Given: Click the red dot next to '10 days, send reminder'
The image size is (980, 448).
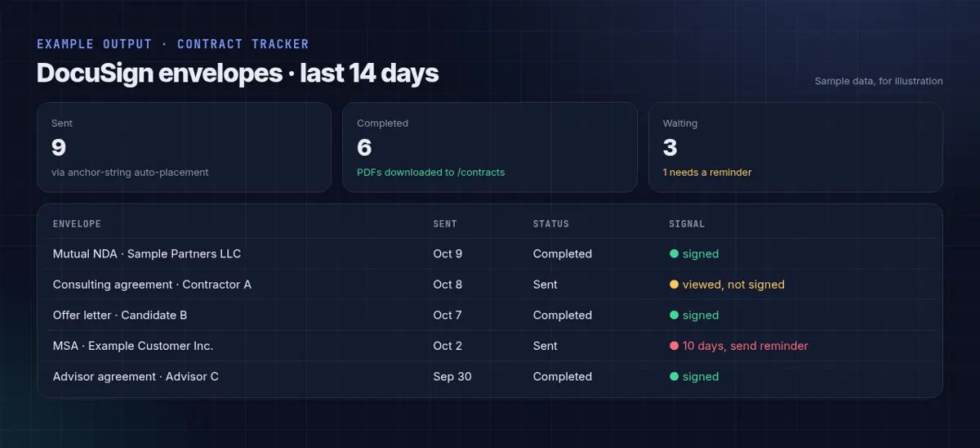Looking at the screenshot, I should [674, 346].
